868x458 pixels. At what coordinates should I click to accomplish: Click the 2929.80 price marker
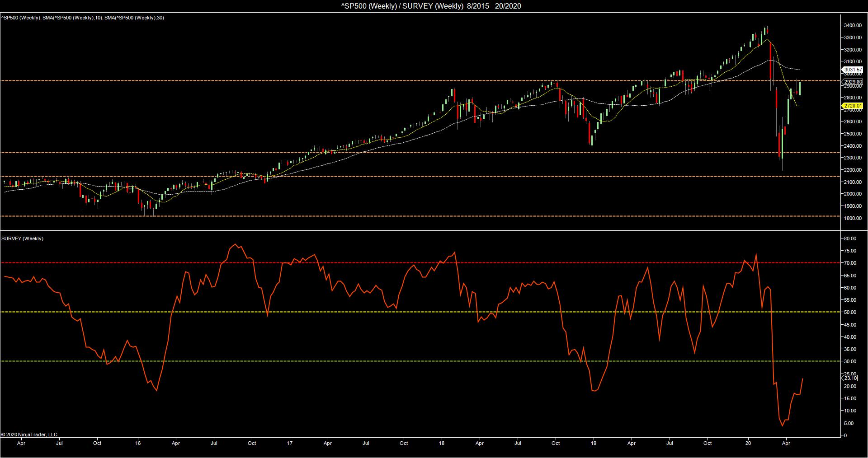[852, 82]
